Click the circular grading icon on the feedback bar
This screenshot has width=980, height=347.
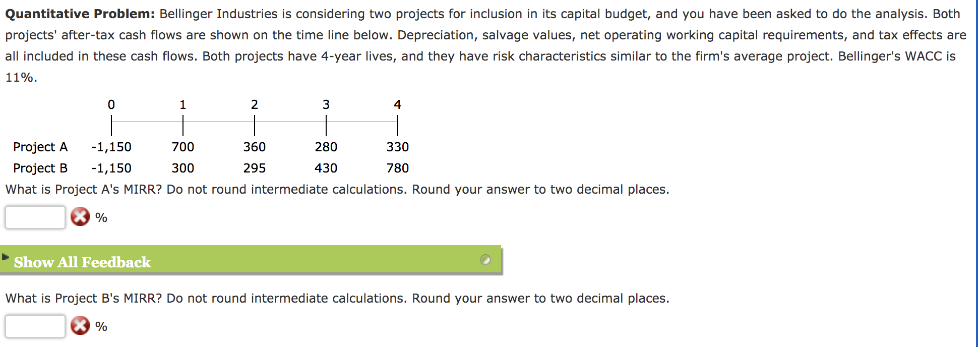tap(485, 260)
